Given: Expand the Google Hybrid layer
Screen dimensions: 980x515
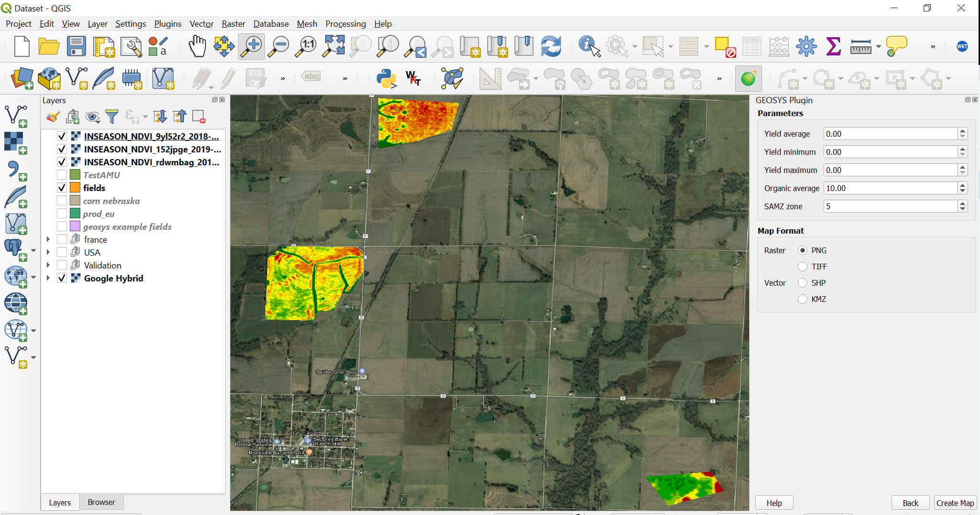Looking at the screenshot, I should click(48, 278).
